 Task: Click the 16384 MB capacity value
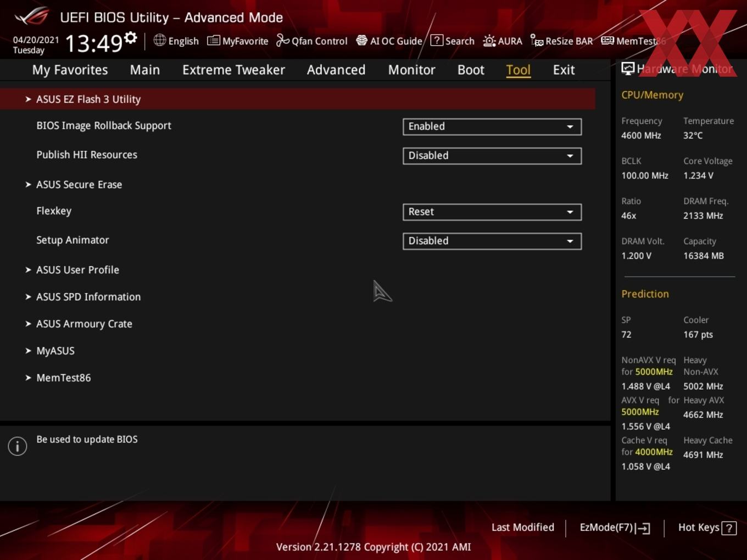pyautogui.click(x=704, y=256)
